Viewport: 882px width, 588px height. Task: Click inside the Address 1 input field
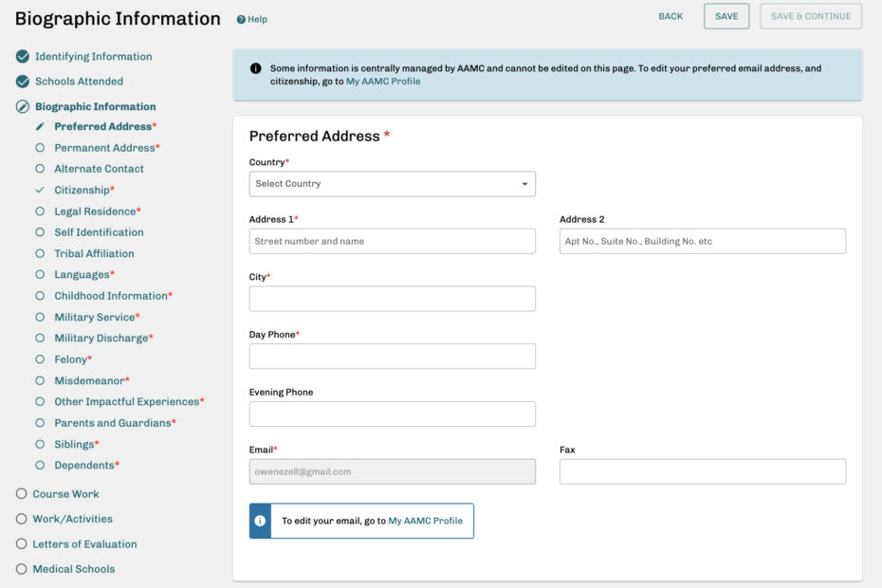click(392, 241)
